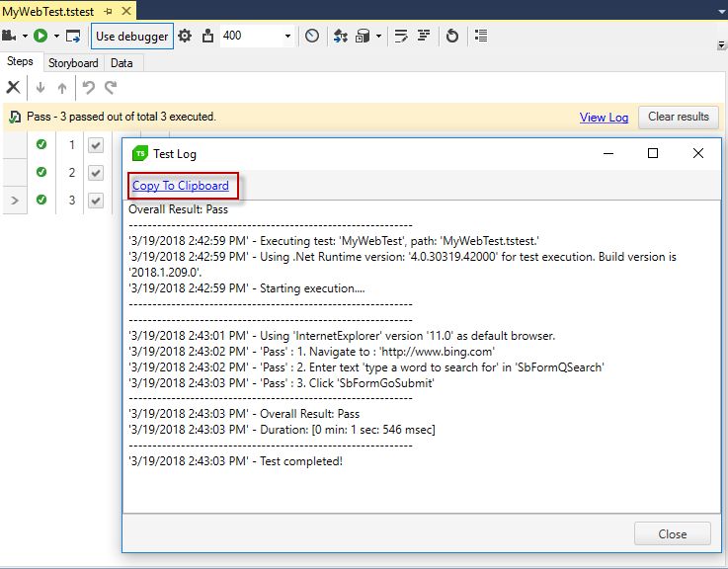
Task: Click the run to here icon
Action: pos(73,36)
